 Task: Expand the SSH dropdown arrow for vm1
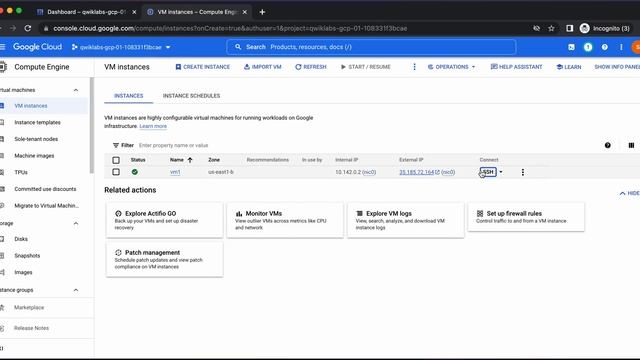(x=501, y=172)
